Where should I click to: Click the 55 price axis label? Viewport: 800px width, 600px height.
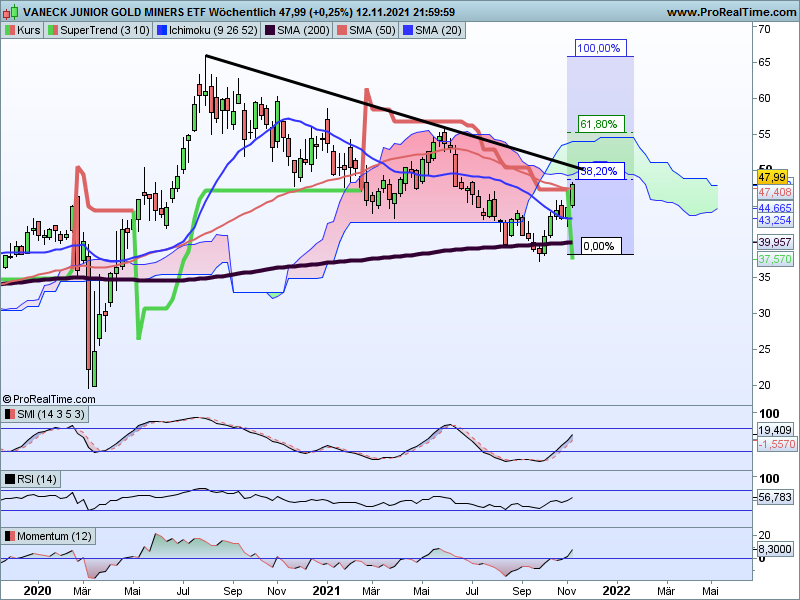(x=764, y=134)
